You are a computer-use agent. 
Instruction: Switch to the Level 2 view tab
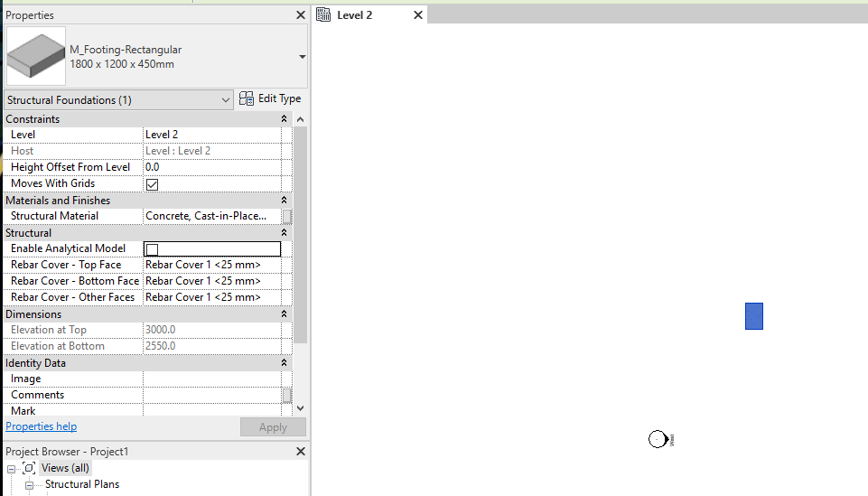pyautogui.click(x=369, y=15)
